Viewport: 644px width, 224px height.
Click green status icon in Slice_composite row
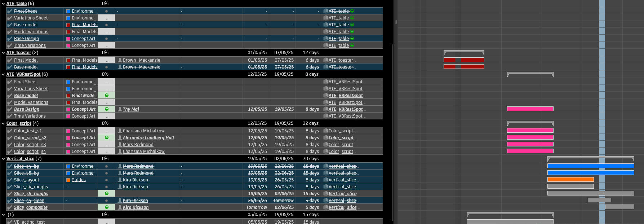click(107, 207)
